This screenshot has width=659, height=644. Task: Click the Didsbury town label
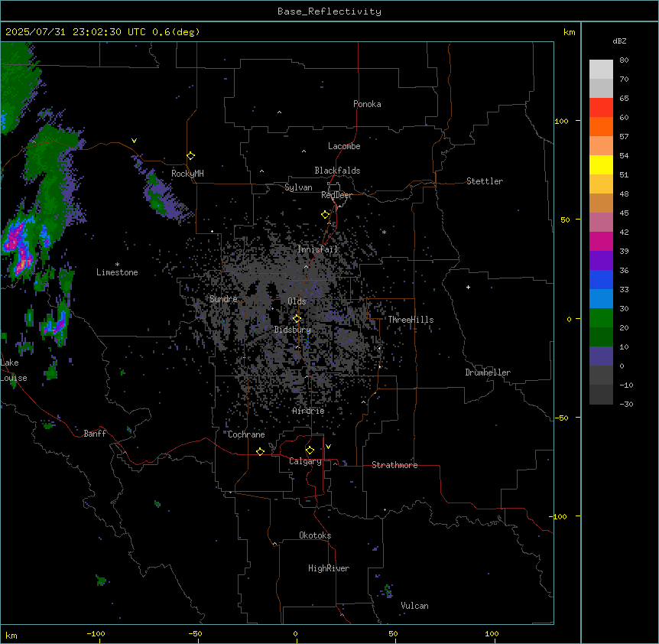pos(293,330)
